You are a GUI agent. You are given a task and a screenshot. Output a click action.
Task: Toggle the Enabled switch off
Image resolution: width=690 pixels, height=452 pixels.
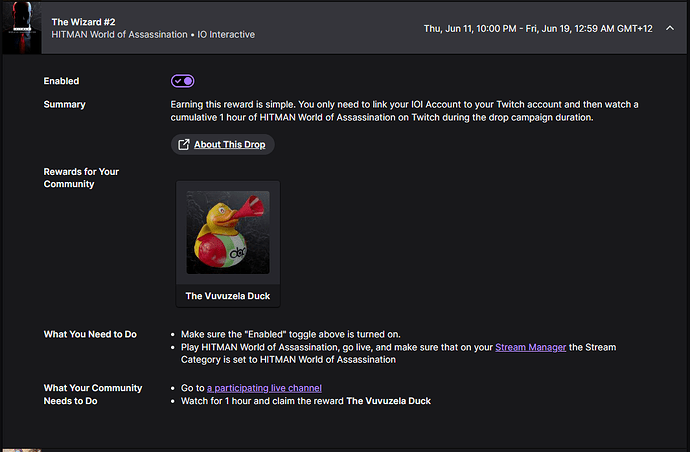[183, 81]
